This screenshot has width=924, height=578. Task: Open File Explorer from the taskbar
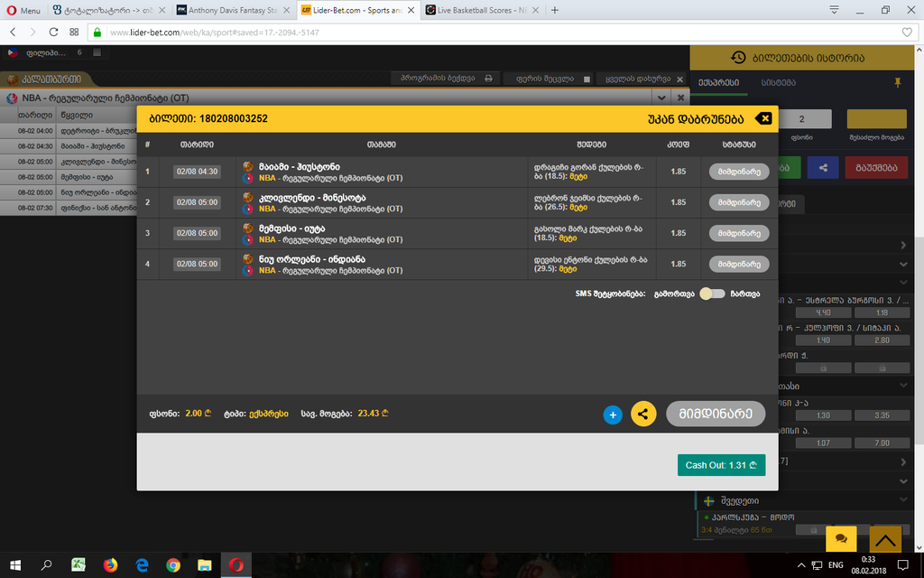tap(205, 565)
